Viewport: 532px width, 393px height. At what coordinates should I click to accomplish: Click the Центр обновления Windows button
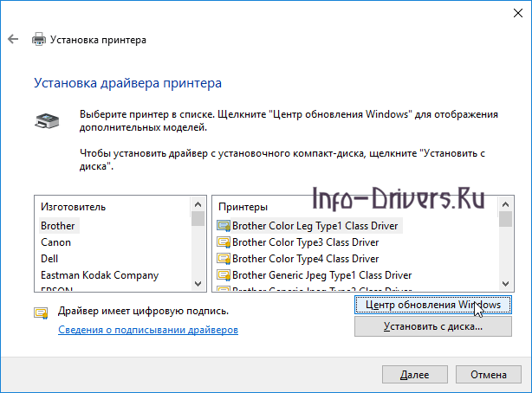pos(433,305)
